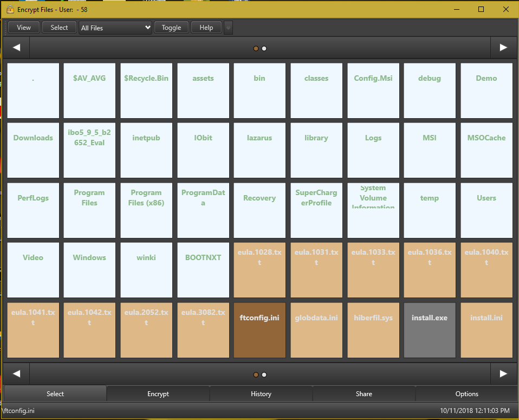Select the second page dot in the bottom pager

pos(264,374)
